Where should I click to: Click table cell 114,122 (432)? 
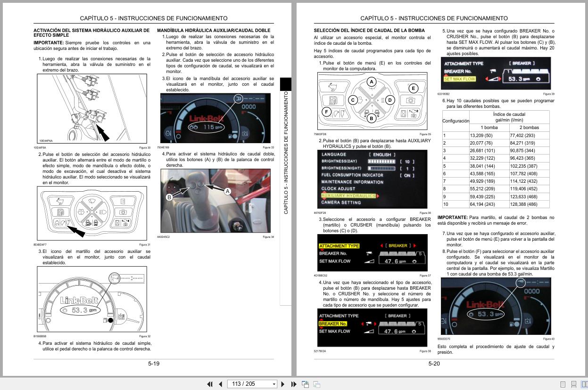click(524, 181)
